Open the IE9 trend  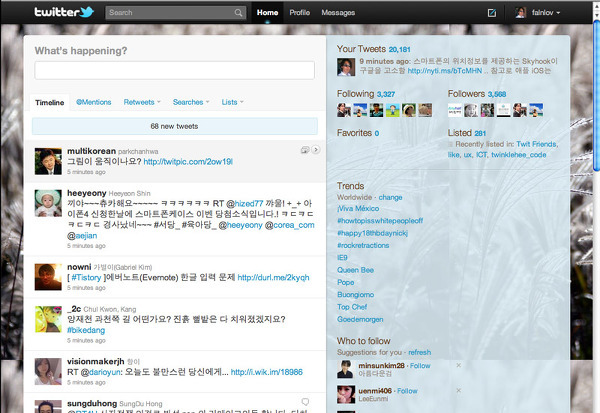(x=342, y=258)
